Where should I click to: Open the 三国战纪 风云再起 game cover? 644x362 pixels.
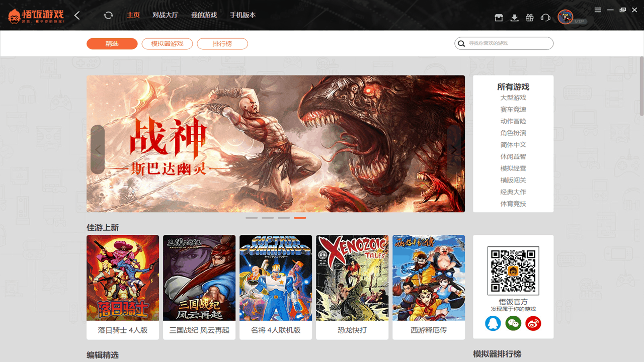click(199, 278)
